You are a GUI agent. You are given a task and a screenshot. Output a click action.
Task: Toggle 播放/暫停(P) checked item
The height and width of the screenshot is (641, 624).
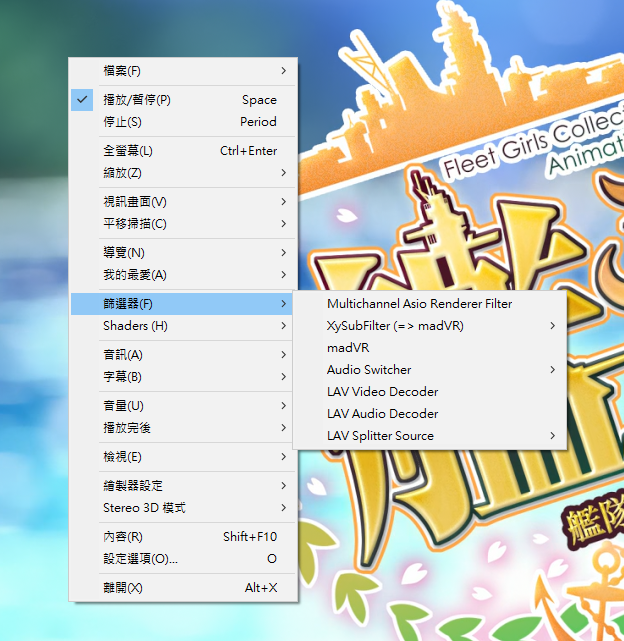coord(183,100)
